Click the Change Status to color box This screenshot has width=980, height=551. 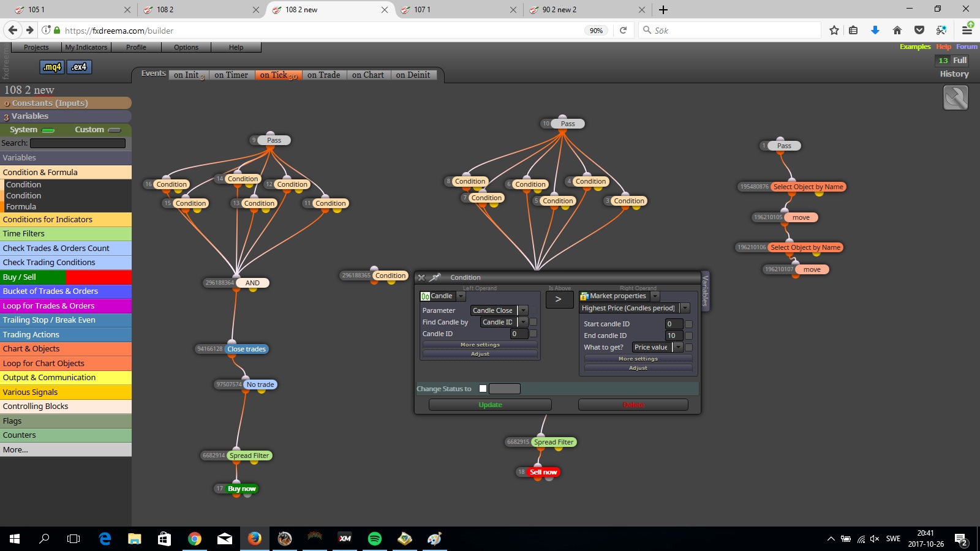pyautogui.click(x=505, y=389)
